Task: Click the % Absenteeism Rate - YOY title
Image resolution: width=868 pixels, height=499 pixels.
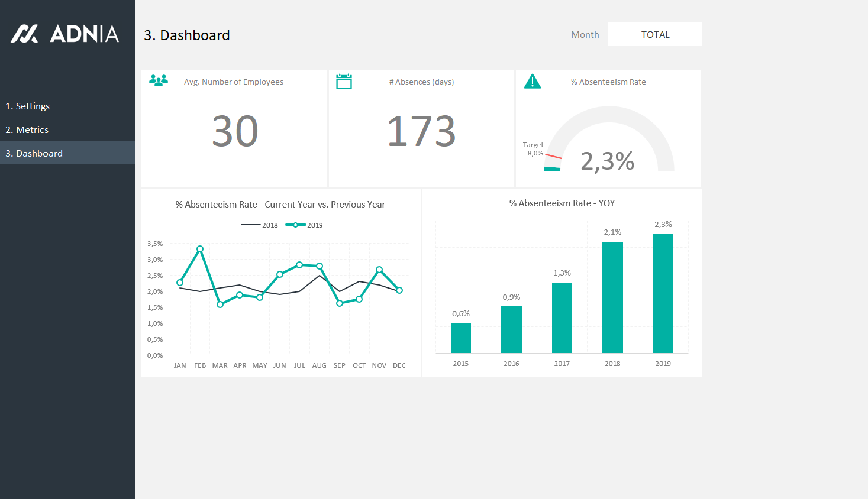Action: (x=562, y=203)
